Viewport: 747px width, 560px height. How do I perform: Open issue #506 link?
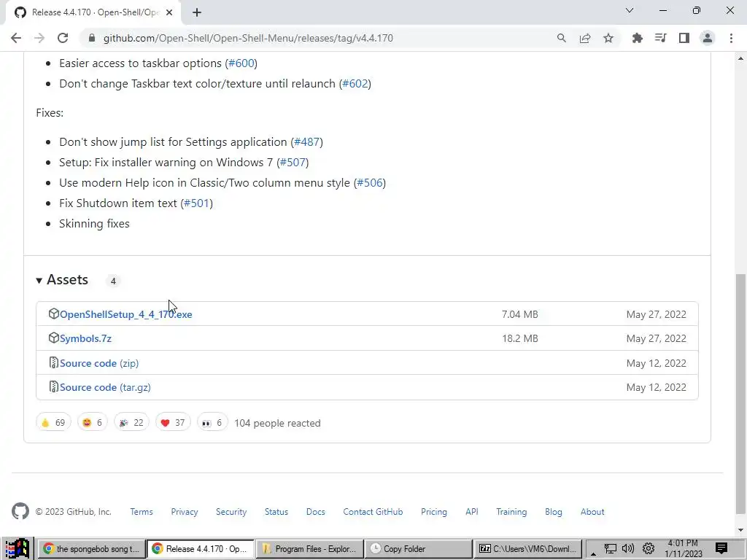[370, 183]
